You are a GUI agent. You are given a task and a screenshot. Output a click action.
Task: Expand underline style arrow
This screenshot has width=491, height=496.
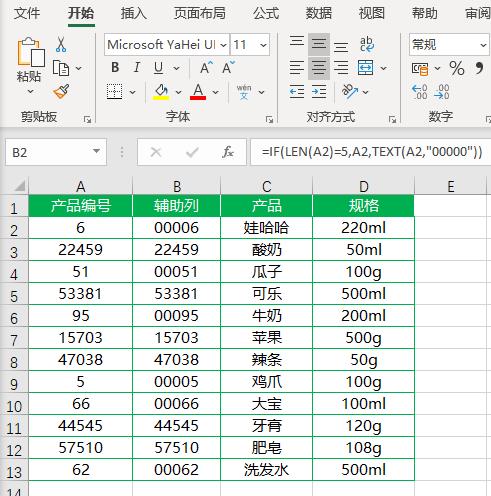176,68
